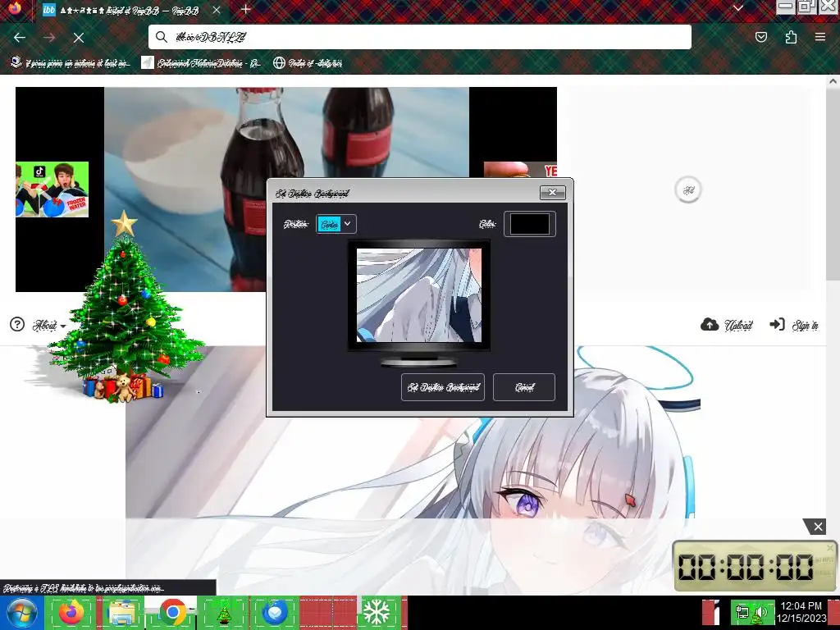Open the About dropdown menu
This screenshot has height=630, width=840.
(49, 325)
